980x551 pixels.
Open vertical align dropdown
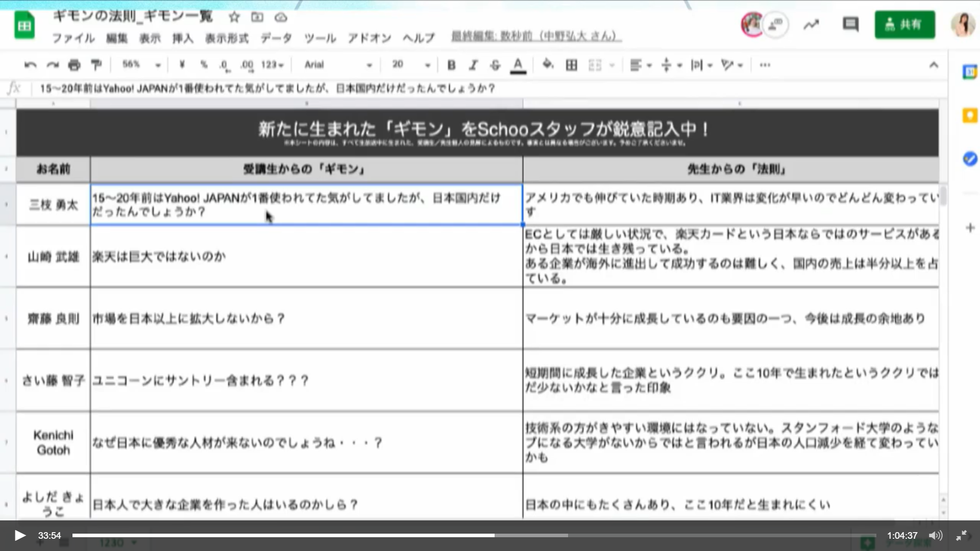(x=672, y=65)
